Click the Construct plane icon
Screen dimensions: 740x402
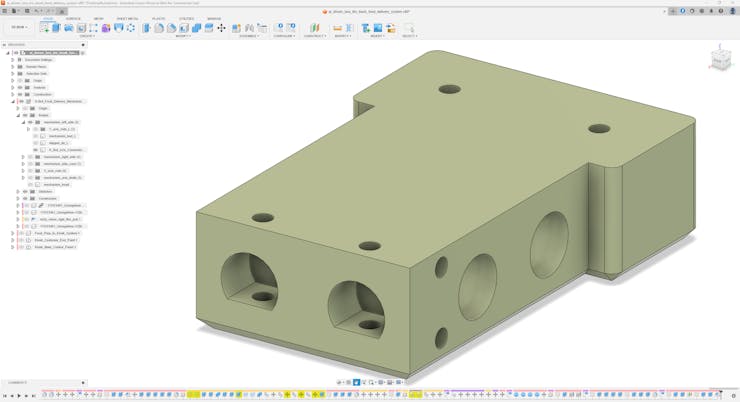click(x=314, y=28)
